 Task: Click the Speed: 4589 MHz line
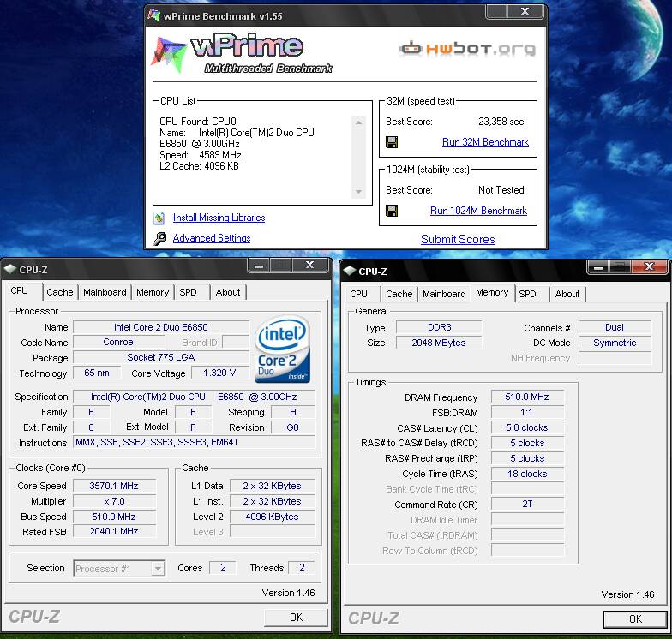pyautogui.click(x=201, y=155)
